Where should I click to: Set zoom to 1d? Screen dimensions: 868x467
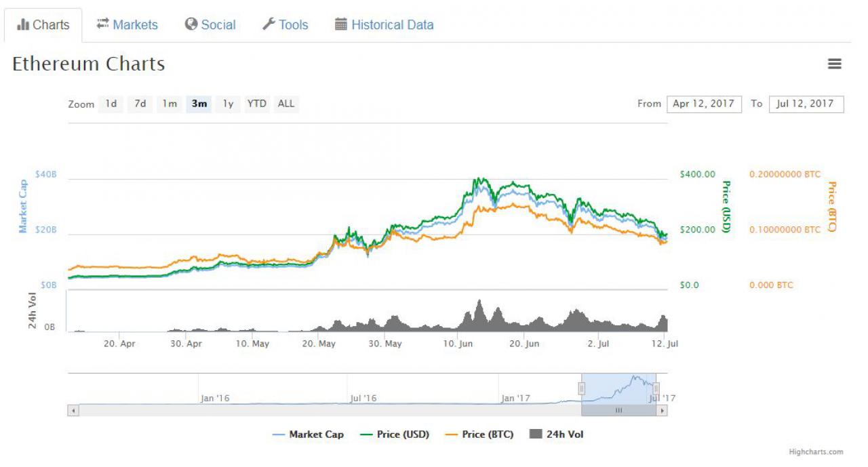(111, 104)
